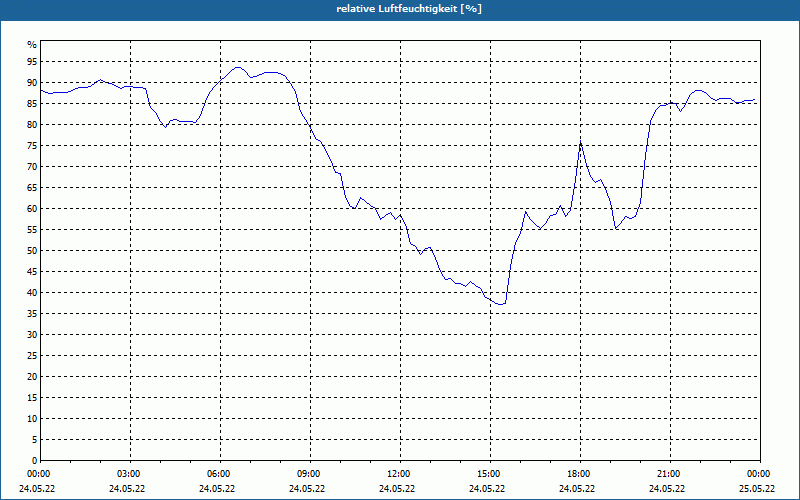Viewport: 800px width, 500px height.
Task: Select the 03:00 x-axis time label
Action: 129,474
